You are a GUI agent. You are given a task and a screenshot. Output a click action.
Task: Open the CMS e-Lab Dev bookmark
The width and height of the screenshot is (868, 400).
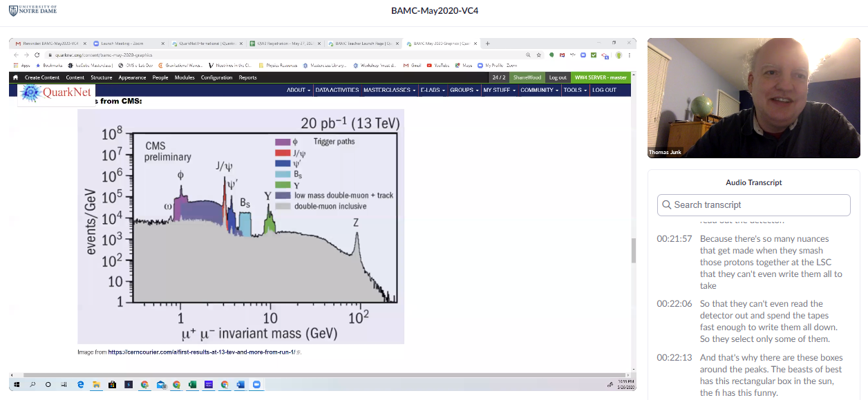[135, 66]
